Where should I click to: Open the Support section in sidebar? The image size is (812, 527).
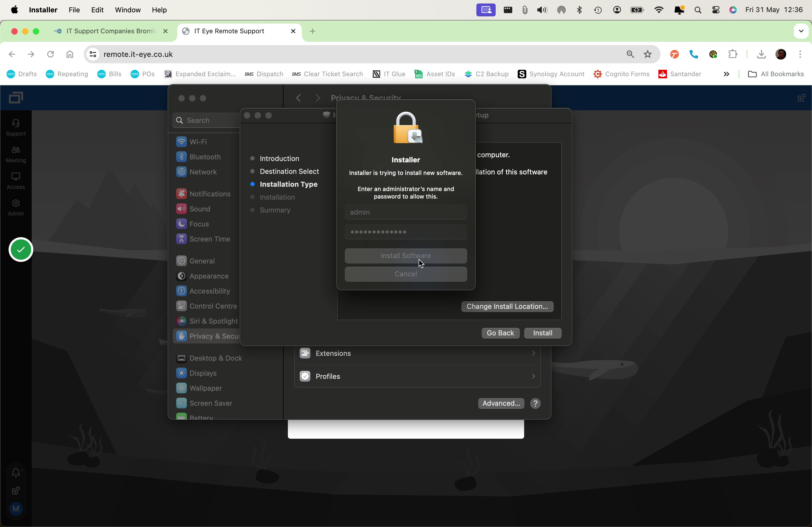pos(16,127)
